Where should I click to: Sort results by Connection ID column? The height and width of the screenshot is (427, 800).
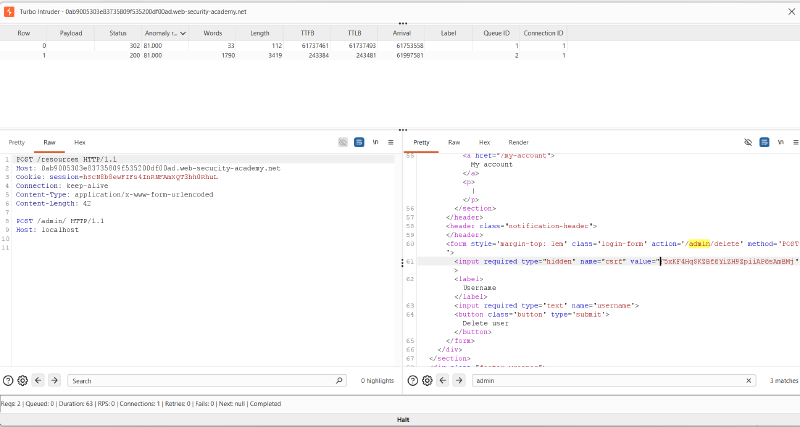pyautogui.click(x=543, y=33)
